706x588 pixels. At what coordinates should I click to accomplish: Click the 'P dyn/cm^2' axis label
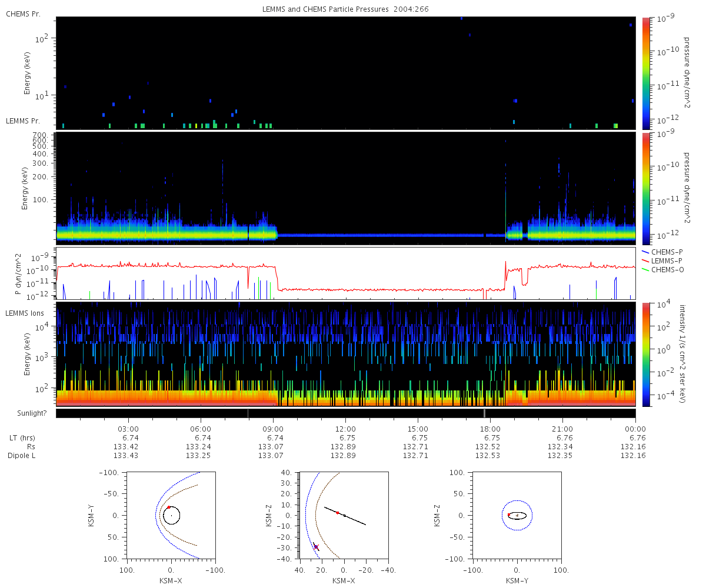click(x=18, y=273)
